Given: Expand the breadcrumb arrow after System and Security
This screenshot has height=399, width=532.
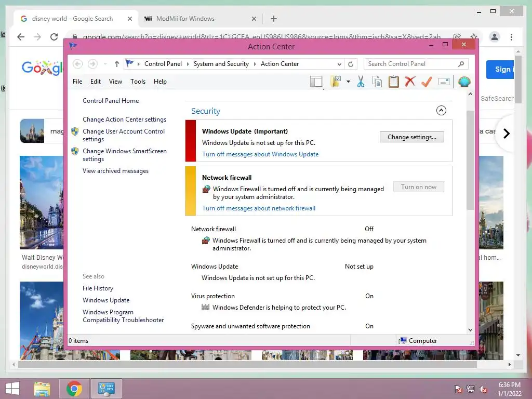Looking at the screenshot, I should point(255,64).
